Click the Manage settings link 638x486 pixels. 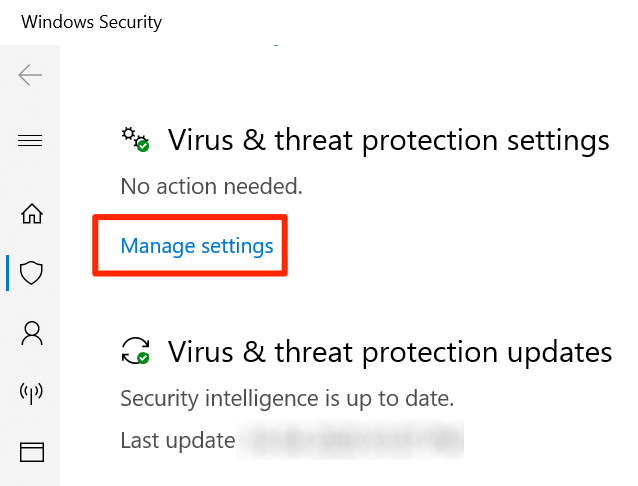[197, 245]
